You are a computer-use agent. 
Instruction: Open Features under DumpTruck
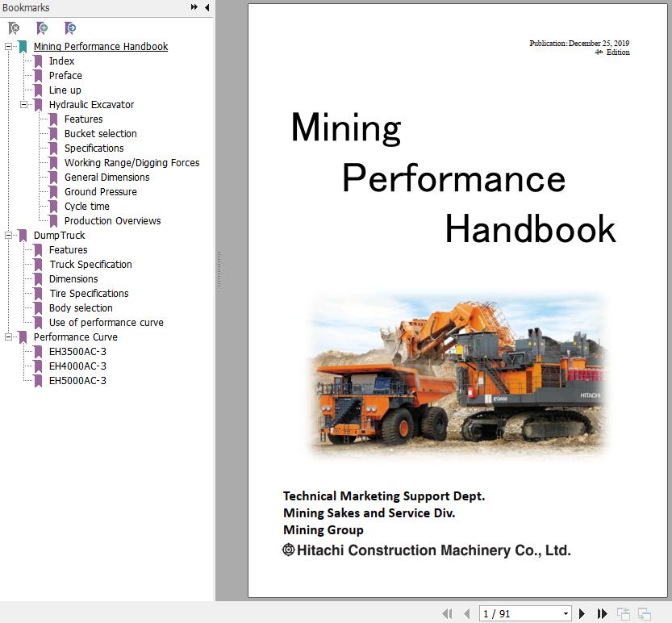pyautogui.click(x=68, y=250)
